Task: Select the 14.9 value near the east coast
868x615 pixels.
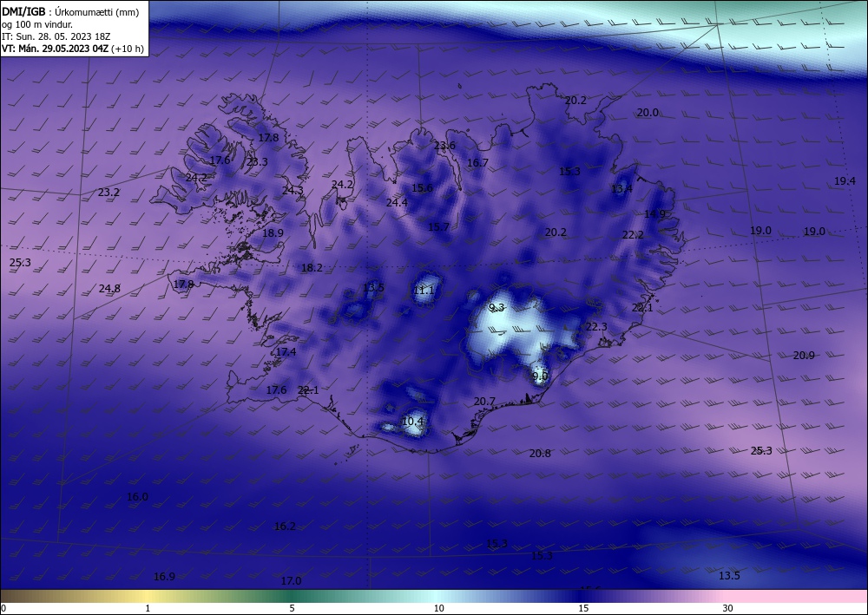Action: pyautogui.click(x=654, y=213)
